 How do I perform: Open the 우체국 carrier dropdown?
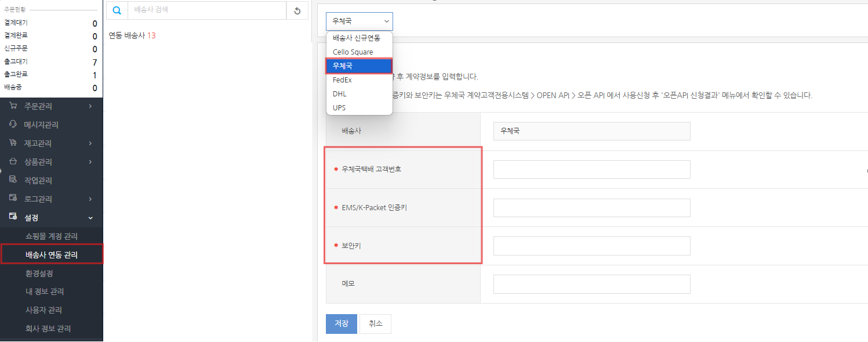[359, 21]
